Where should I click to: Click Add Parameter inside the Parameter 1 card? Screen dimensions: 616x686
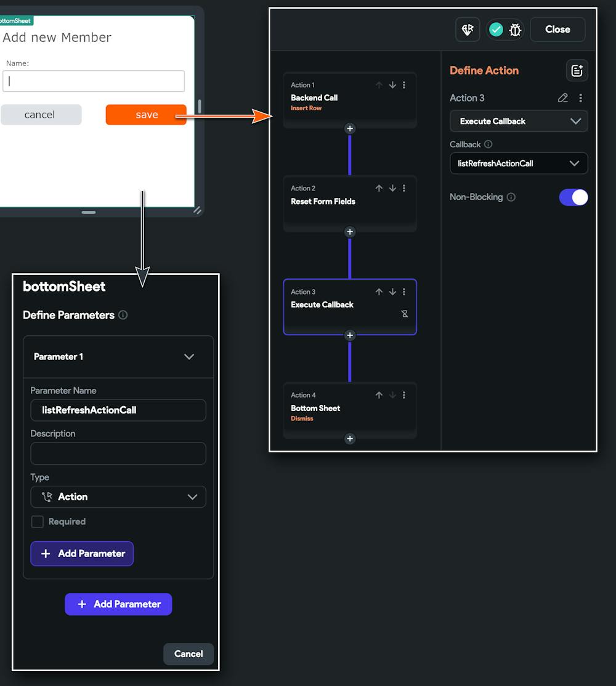82,554
